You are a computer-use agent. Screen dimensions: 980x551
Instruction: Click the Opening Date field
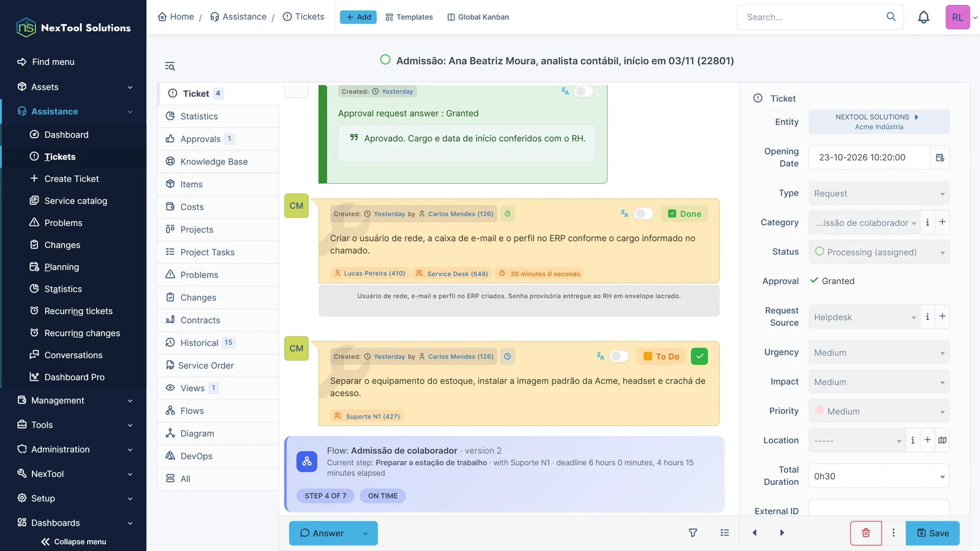869,157
